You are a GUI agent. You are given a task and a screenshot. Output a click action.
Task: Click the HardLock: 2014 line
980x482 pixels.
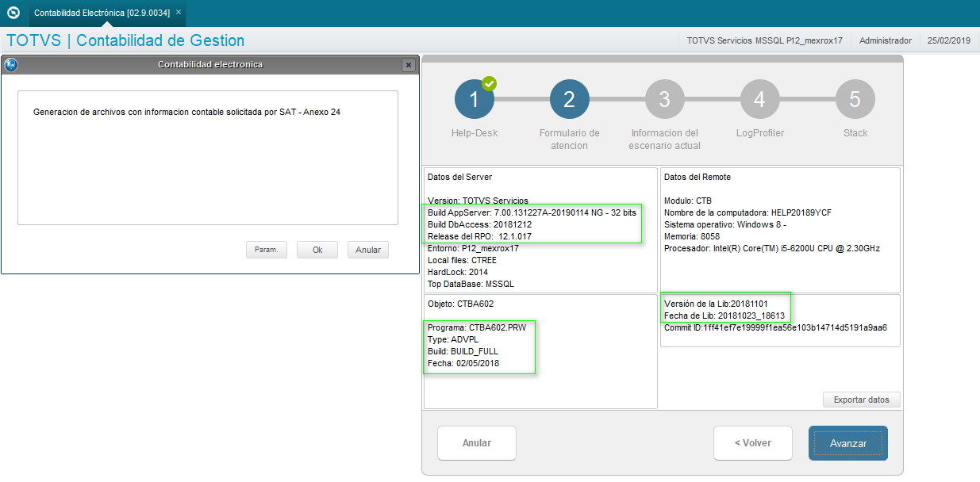click(459, 272)
